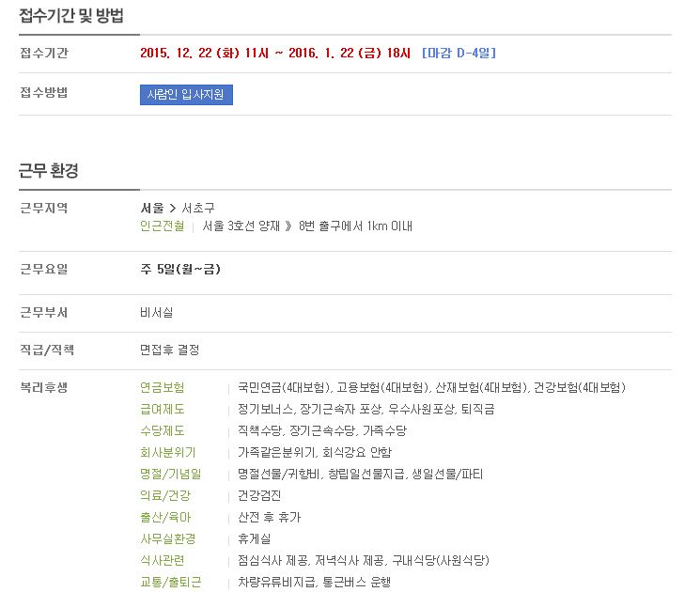The width and height of the screenshot is (700, 592).
Task: Click the 수당제도 benefits category
Action: click(x=162, y=430)
